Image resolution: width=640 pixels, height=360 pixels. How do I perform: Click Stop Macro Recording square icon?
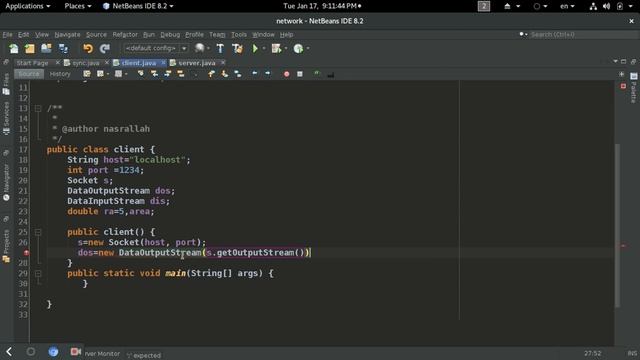pyautogui.click(x=300, y=74)
